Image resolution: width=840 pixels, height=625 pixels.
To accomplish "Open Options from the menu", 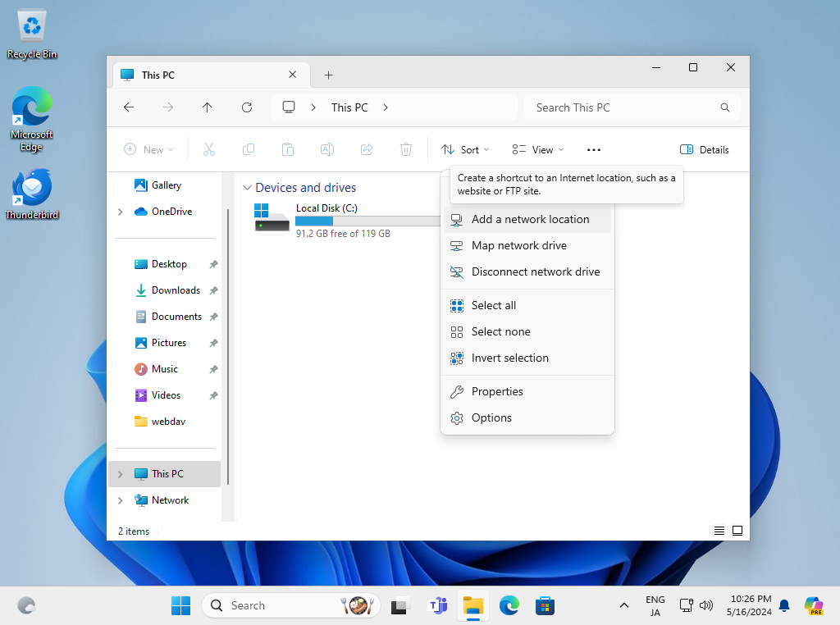I will tap(527, 417).
